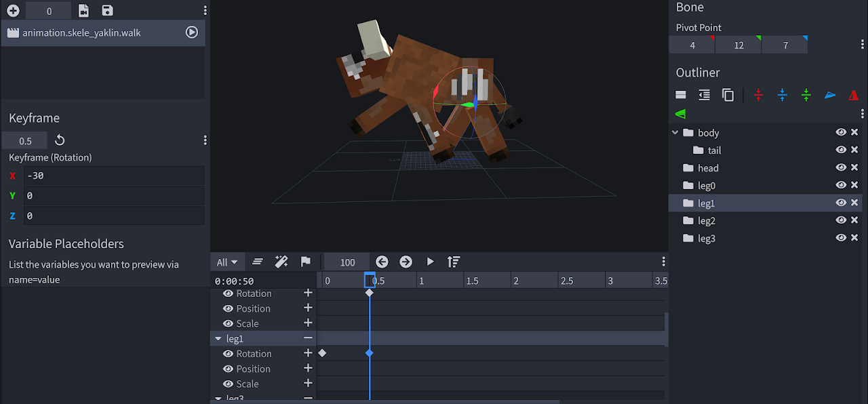Toggle visibility of the leg2 bone
The image size is (868, 404).
tap(841, 220)
